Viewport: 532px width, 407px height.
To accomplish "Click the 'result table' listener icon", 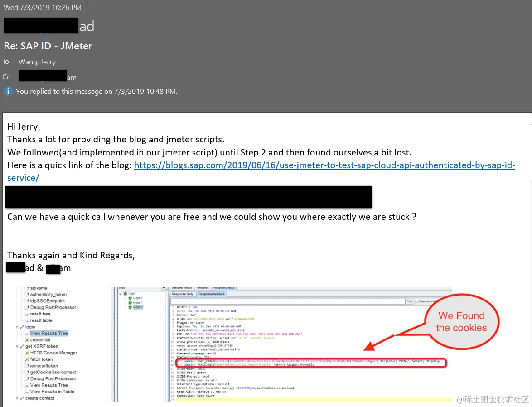I will (x=27, y=320).
